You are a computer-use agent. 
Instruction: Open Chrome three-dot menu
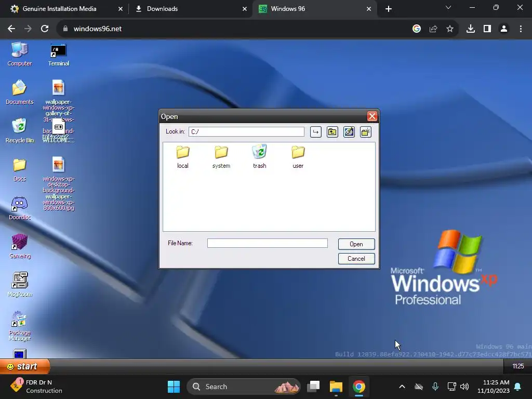[x=521, y=29]
